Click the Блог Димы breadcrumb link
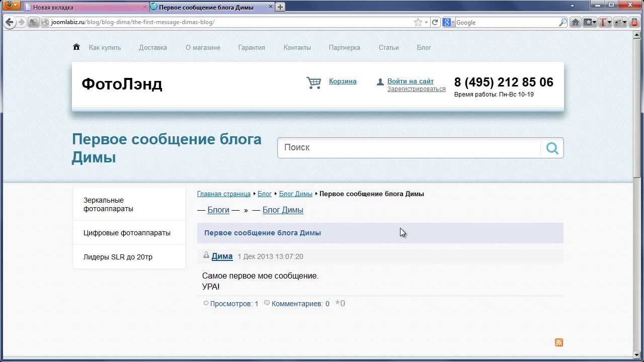The height and width of the screenshot is (362, 644). 296,194
